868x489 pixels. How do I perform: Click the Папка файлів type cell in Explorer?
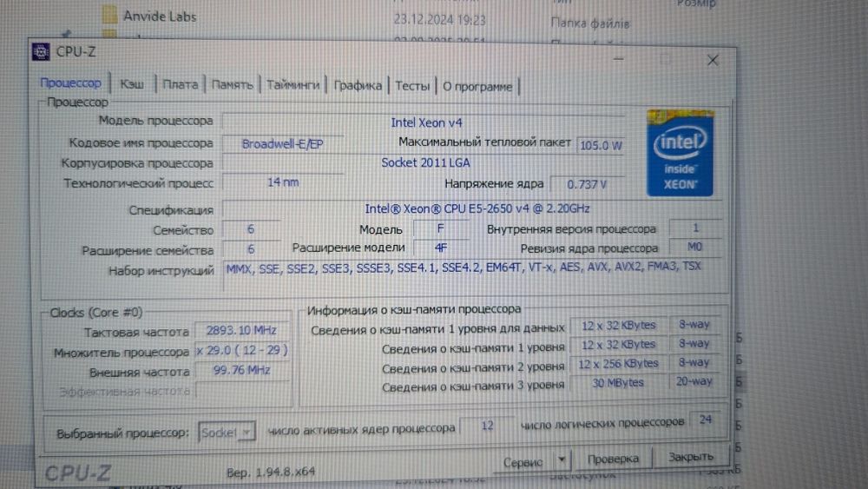click(x=590, y=23)
